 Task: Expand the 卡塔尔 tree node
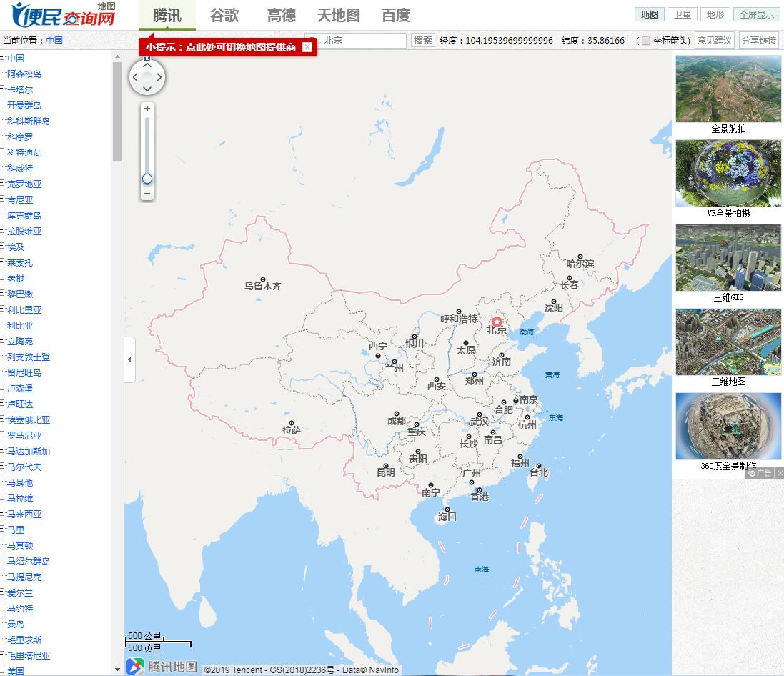click(x=2, y=89)
